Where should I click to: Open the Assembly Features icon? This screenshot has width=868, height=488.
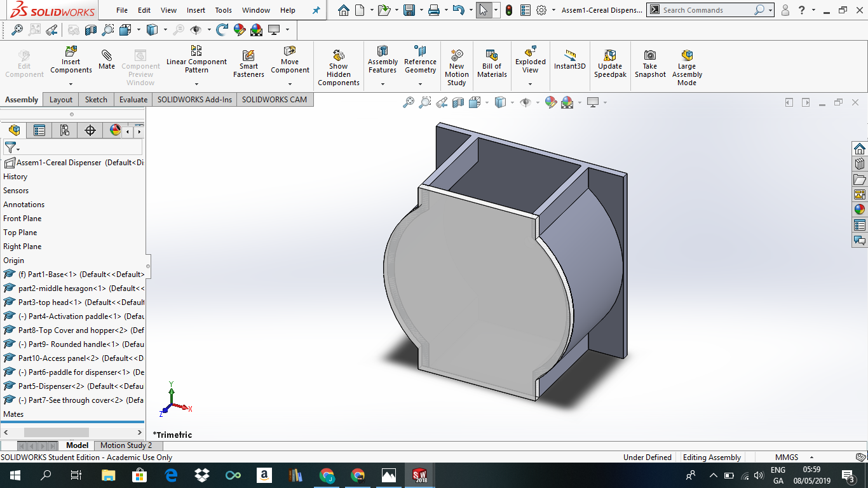pyautogui.click(x=383, y=51)
